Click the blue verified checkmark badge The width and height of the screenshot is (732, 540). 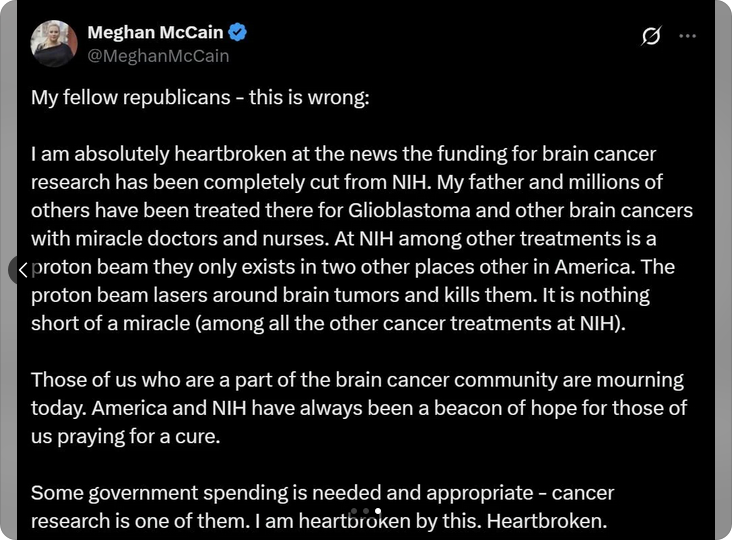click(238, 32)
